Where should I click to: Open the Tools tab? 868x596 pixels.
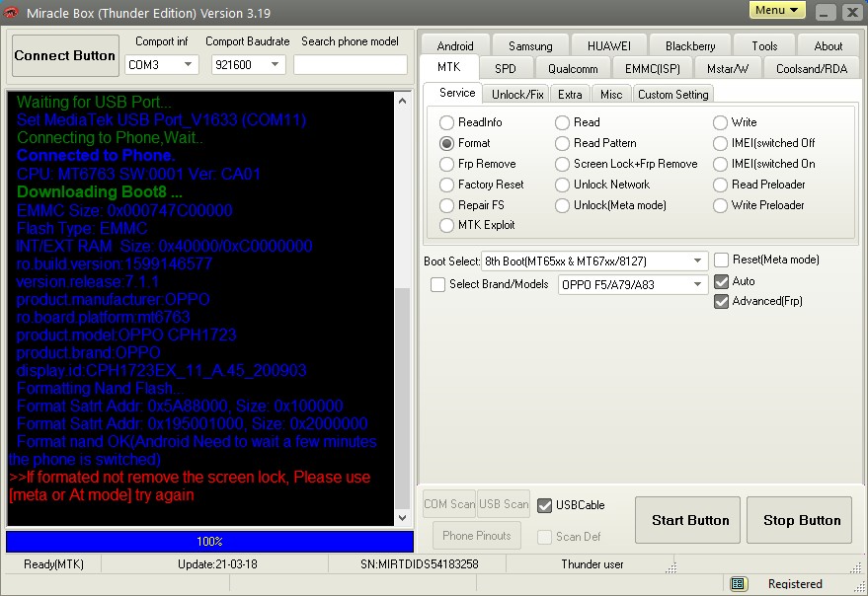coord(764,45)
